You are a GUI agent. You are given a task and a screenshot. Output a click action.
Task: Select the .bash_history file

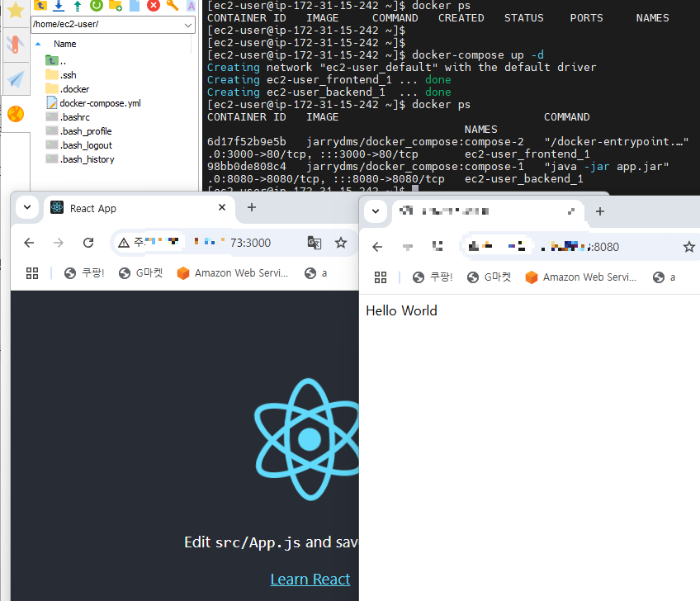(x=80, y=159)
